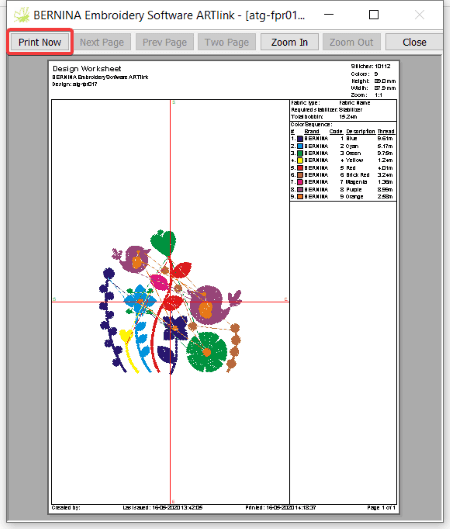
Task: Click the 'Brick Red' description text
Action: [x=358, y=175]
